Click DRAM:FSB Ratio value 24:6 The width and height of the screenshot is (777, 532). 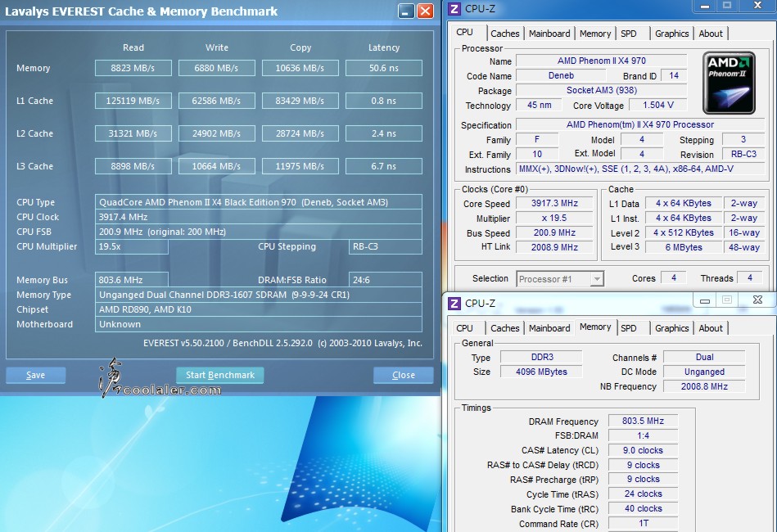coord(386,280)
